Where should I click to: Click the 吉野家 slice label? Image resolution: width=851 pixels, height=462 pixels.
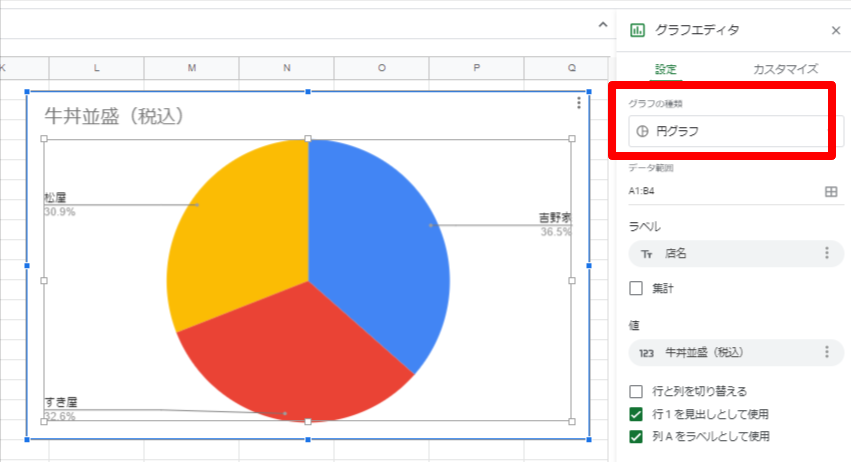555,218
